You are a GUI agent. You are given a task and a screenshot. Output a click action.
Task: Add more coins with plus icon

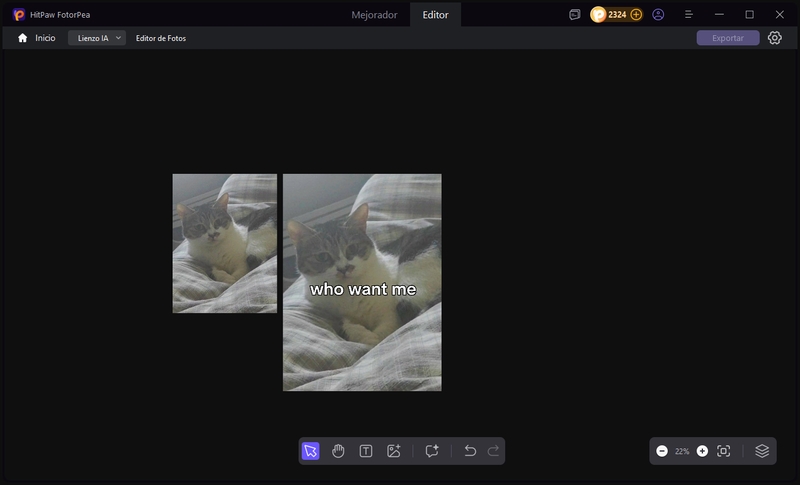[x=636, y=15]
